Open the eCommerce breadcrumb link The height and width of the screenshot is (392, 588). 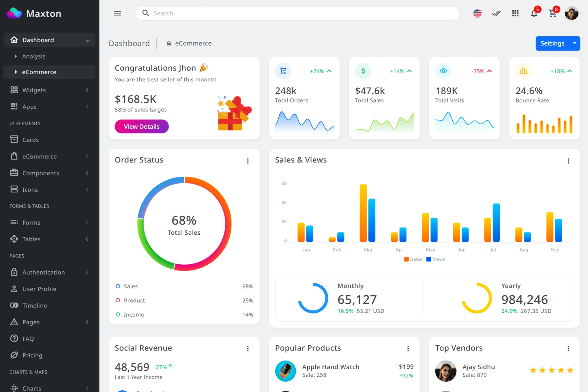coord(193,43)
